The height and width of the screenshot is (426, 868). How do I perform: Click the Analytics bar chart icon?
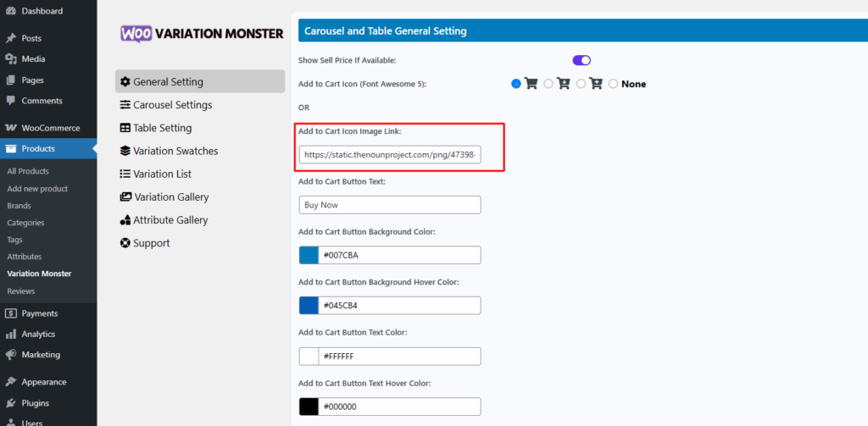click(10, 335)
